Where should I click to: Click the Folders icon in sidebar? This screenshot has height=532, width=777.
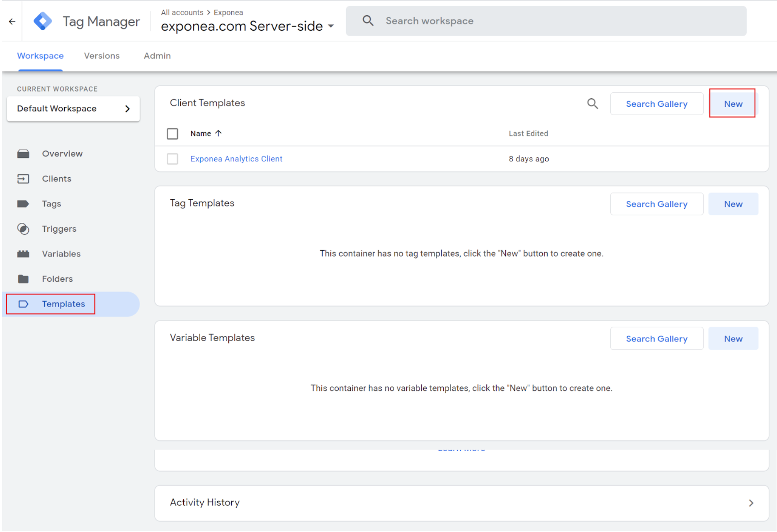click(x=23, y=279)
